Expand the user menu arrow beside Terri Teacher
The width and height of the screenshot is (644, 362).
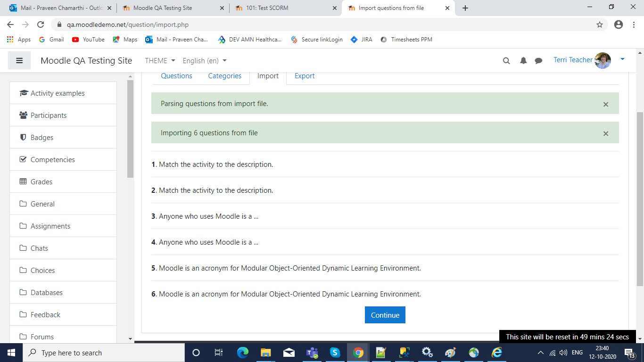622,59
